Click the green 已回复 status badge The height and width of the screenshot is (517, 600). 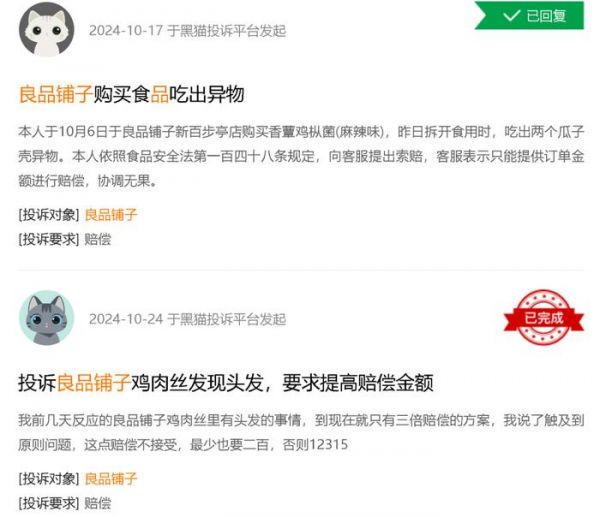click(x=529, y=15)
